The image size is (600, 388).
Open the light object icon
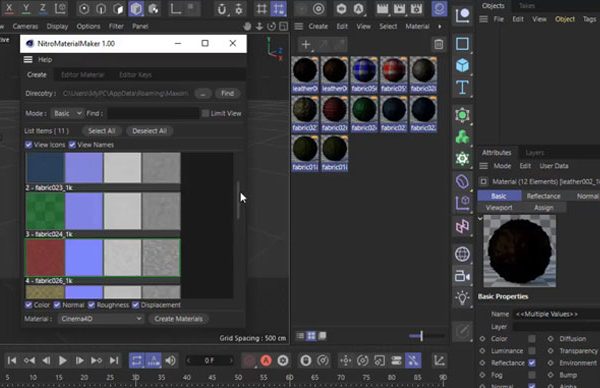[x=462, y=297]
